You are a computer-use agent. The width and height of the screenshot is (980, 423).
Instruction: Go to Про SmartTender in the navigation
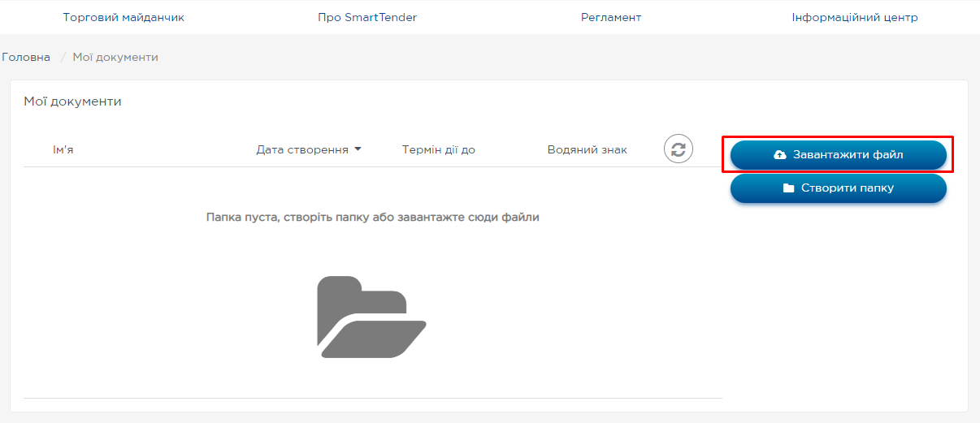coord(367,17)
